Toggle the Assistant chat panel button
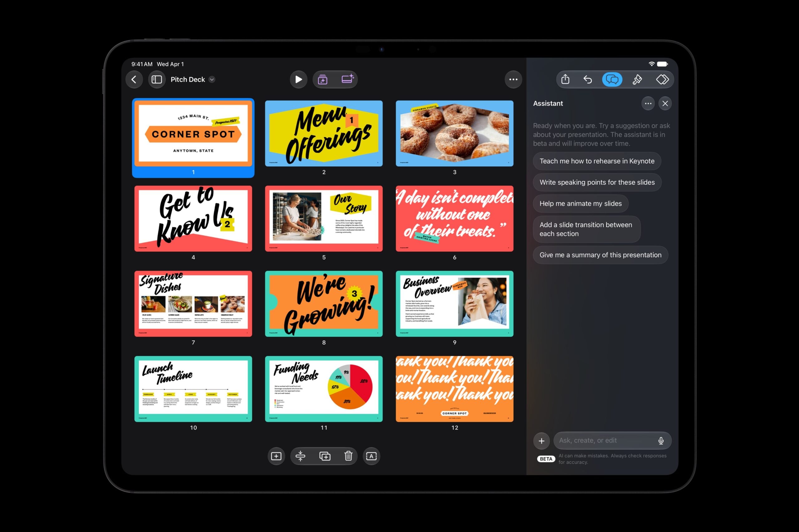The width and height of the screenshot is (799, 532). tap(612, 80)
